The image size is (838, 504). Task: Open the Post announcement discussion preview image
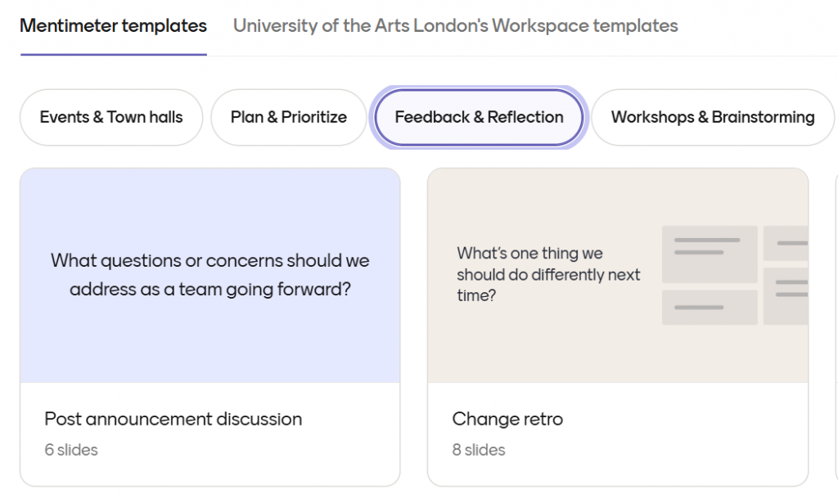(x=210, y=327)
